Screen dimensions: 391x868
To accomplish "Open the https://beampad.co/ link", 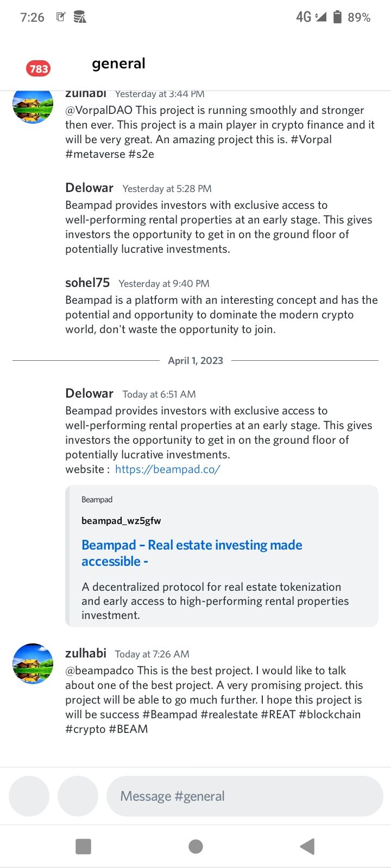I will tap(167, 469).
